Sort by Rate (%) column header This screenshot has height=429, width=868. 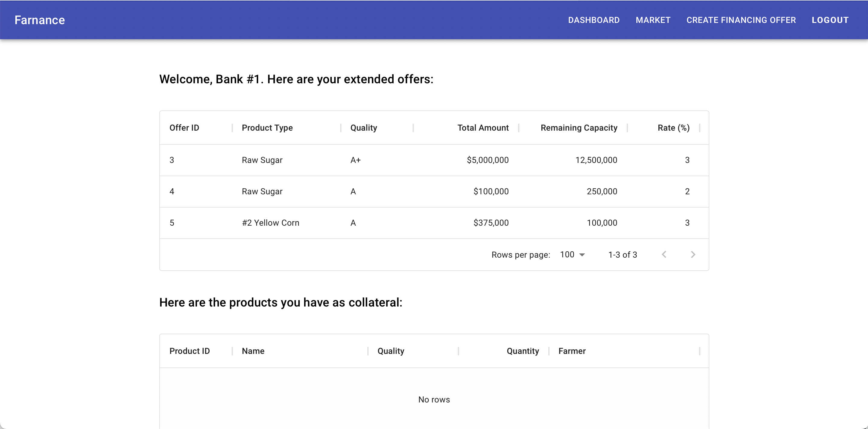[x=673, y=128]
